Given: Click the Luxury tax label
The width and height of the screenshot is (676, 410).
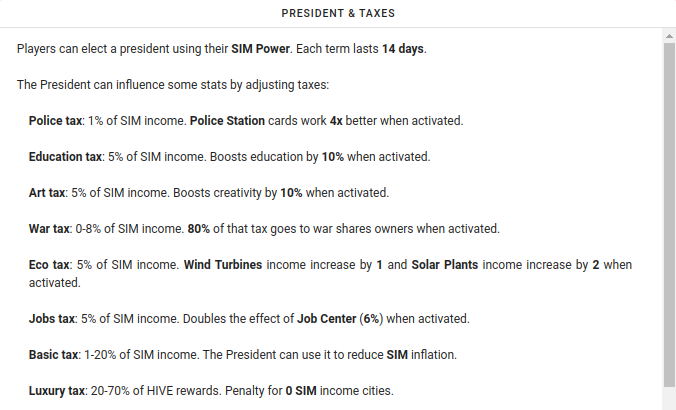Looking at the screenshot, I should click(x=56, y=391).
